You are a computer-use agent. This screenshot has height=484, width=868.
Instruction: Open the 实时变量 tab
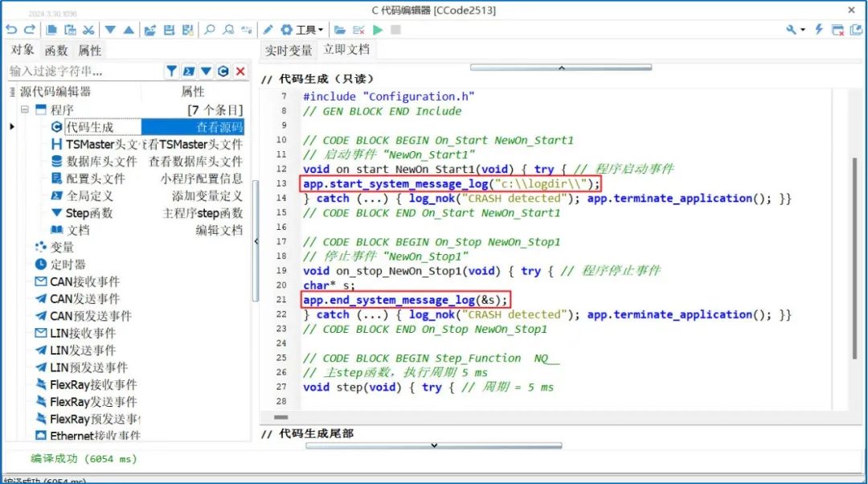tap(289, 51)
